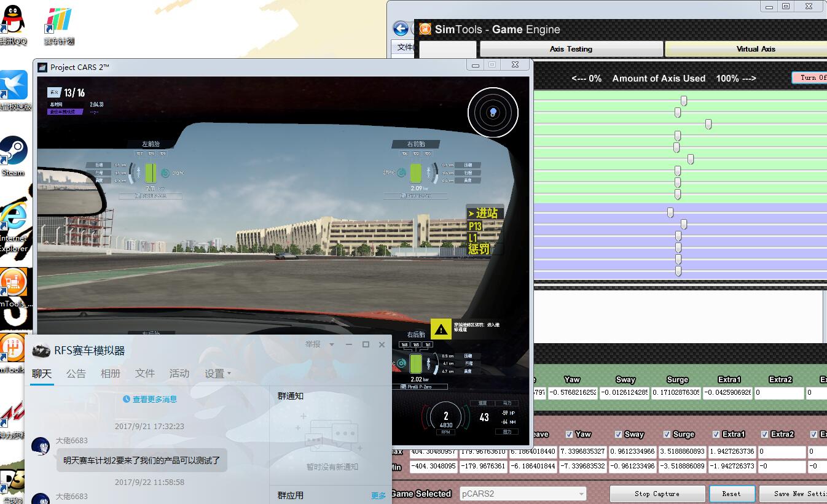827x504 pixels.
Task: Click the 暂时没有新通知 text
Action: (x=332, y=467)
